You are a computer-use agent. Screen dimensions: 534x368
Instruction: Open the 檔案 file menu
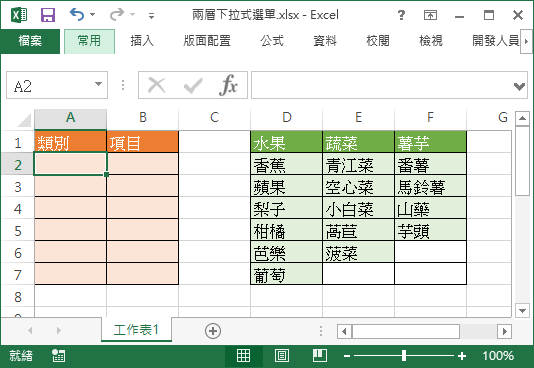pos(30,41)
